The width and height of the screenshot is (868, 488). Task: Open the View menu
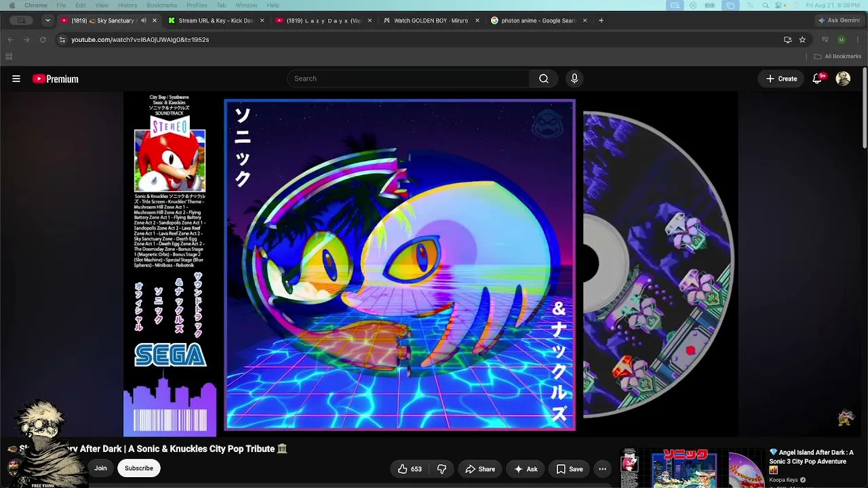[102, 5]
